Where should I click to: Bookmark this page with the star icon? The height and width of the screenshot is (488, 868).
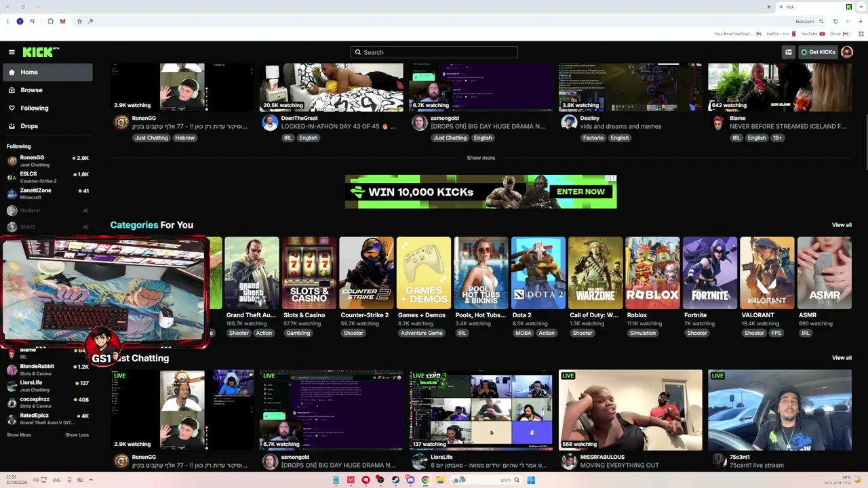79,21
